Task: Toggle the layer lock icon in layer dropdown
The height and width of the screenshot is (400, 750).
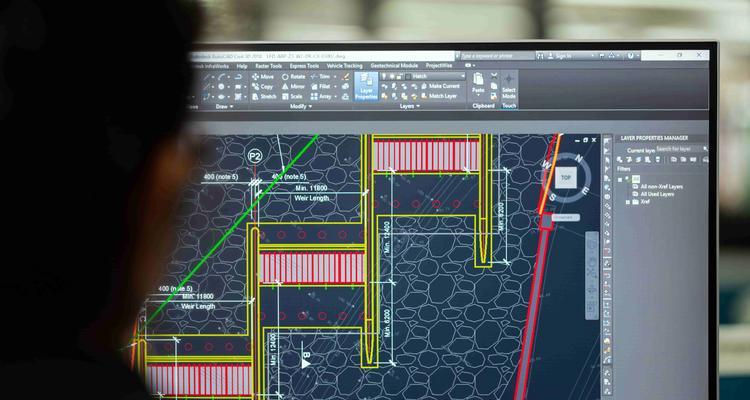Action: click(x=399, y=77)
